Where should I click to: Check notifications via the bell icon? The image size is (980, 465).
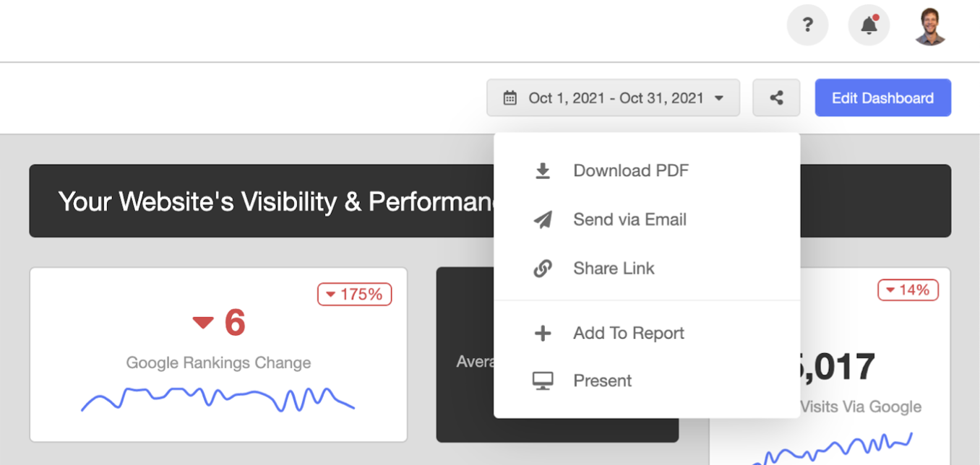(x=868, y=25)
